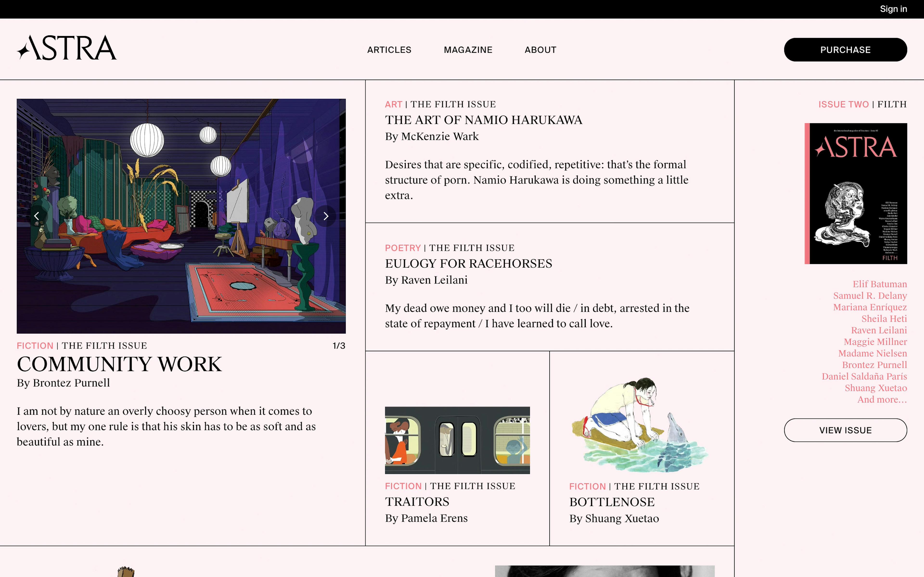Open the Astra Filth issue cover thumbnail
924x577 pixels.
855,194
